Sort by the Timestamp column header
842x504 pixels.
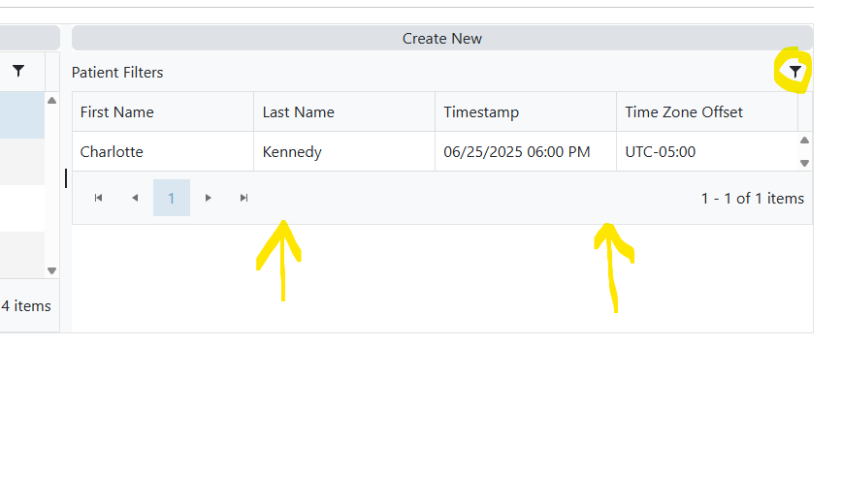pyautogui.click(x=481, y=112)
